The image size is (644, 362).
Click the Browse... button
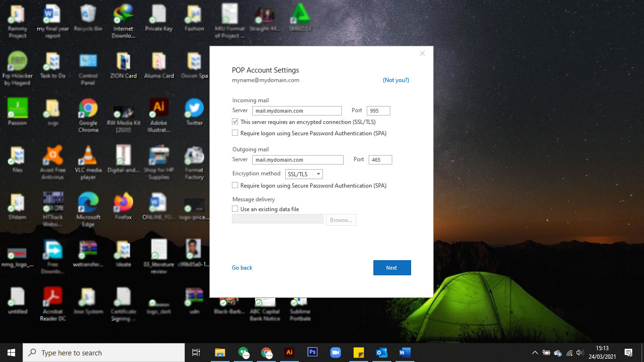point(341,220)
